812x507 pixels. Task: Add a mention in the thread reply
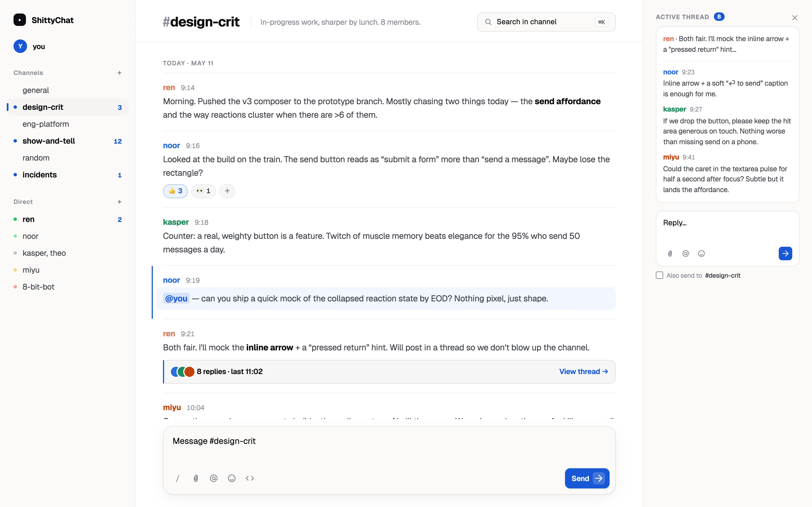[x=686, y=253]
